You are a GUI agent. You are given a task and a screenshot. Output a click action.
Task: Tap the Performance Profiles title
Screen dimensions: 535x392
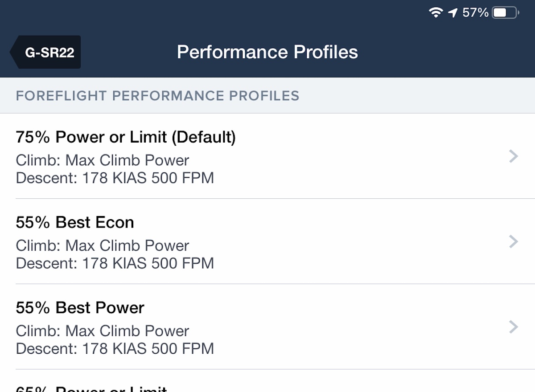[x=267, y=52]
